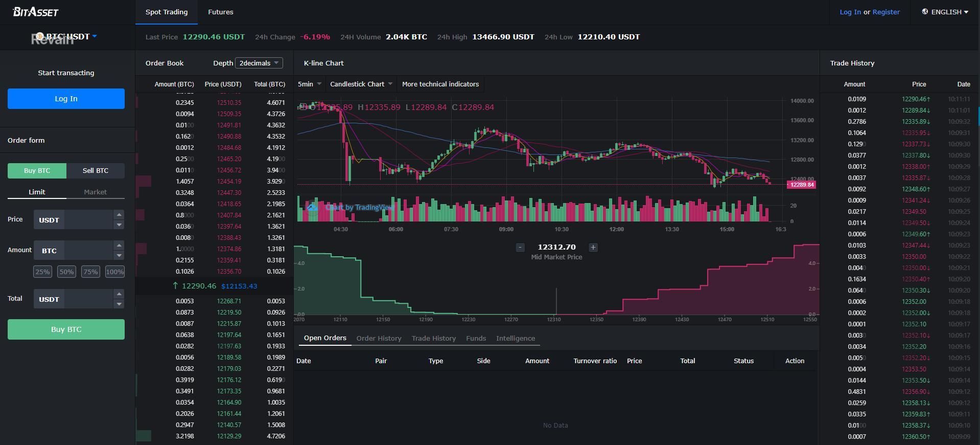Decrease the Price field with down arrow

119,225
